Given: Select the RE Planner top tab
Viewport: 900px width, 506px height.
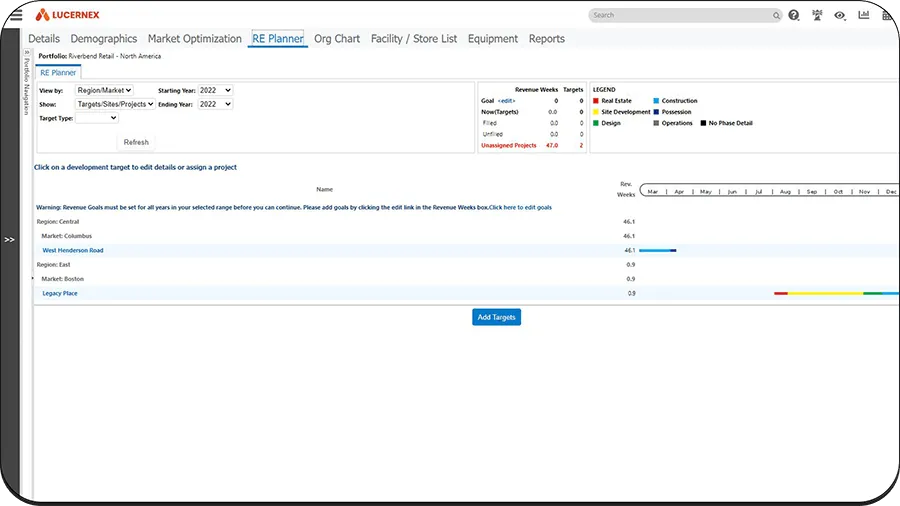Looking at the screenshot, I should point(278,38).
